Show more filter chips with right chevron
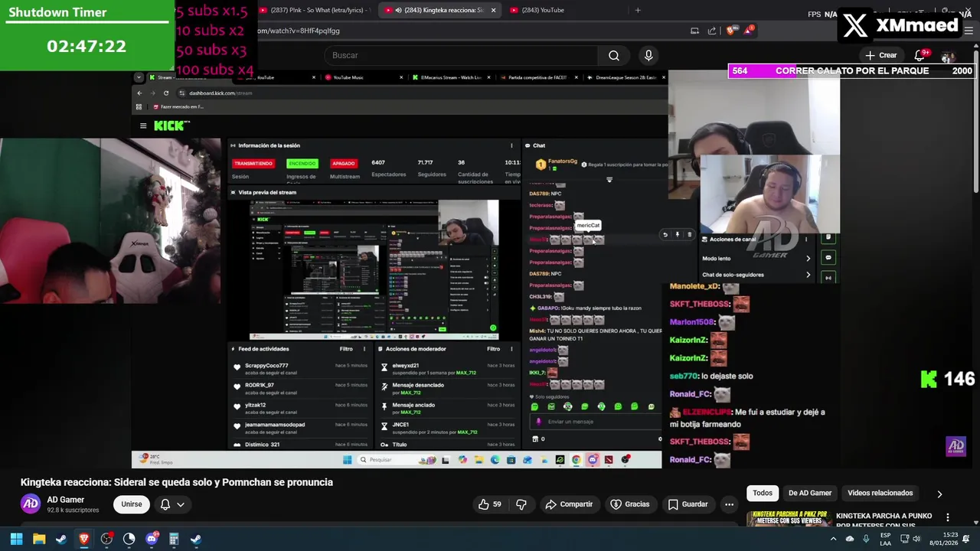The image size is (980, 551). (x=939, y=494)
